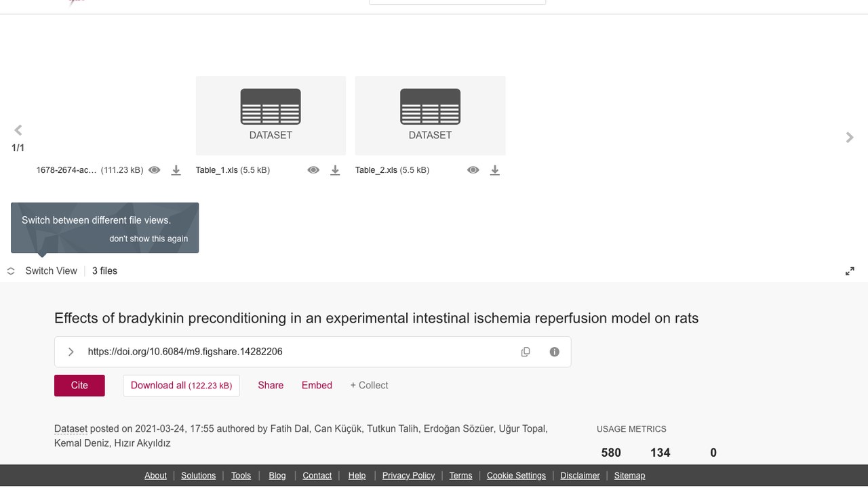Viewport: 868px width, 488px height.
Task: Go to previous file page arrow
Action: pos(18,130)
